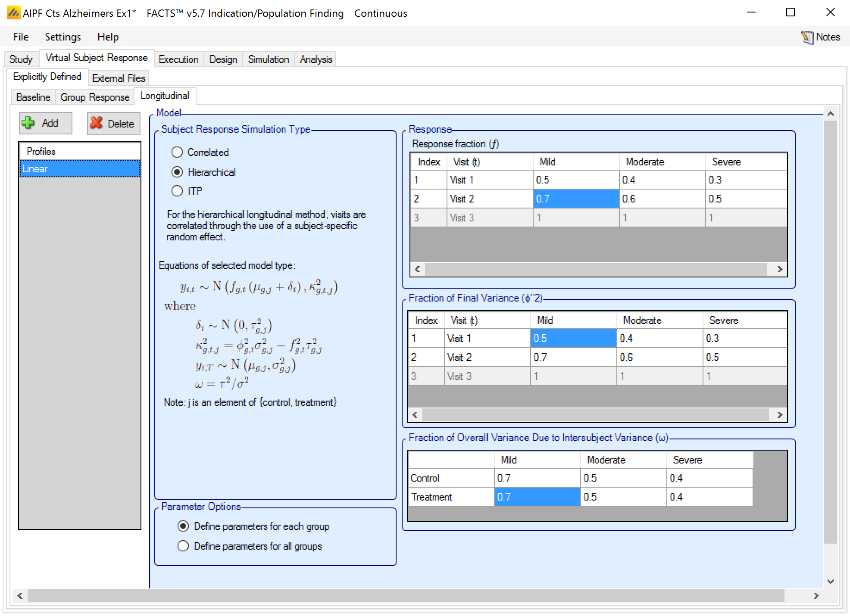The width and height of the screenshot is (850, 616).
Task: Click the FACTS app icon in title bar
Action: [13, 13]
